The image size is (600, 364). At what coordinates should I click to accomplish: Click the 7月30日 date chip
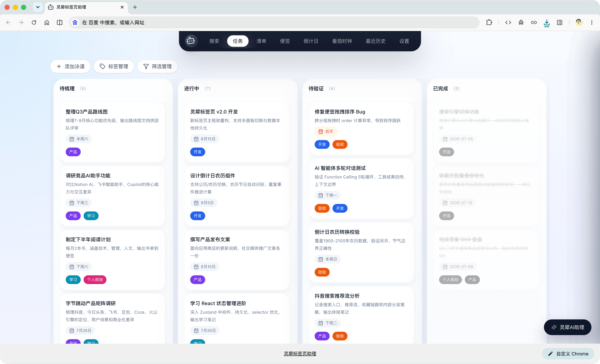[x=205, y=330]
